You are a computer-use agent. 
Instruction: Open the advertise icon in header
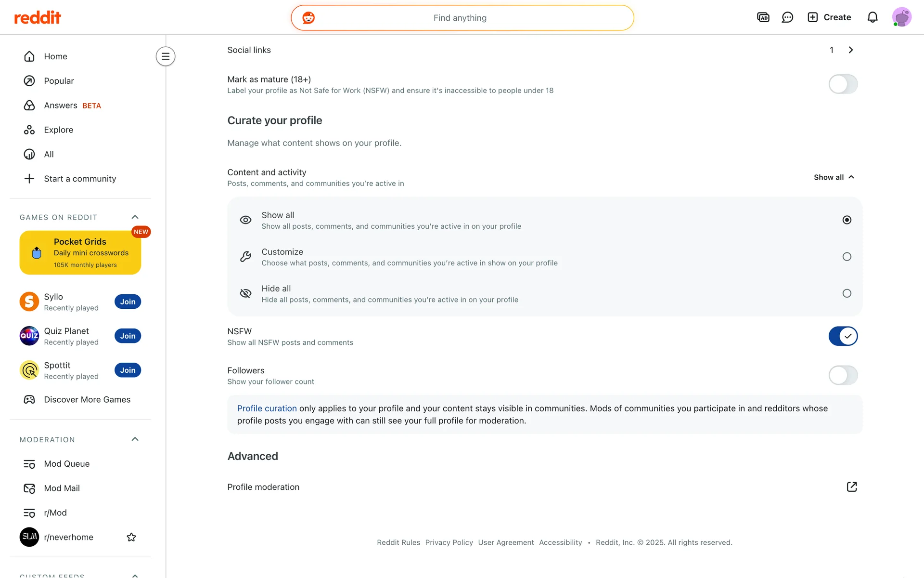[763, 17]
